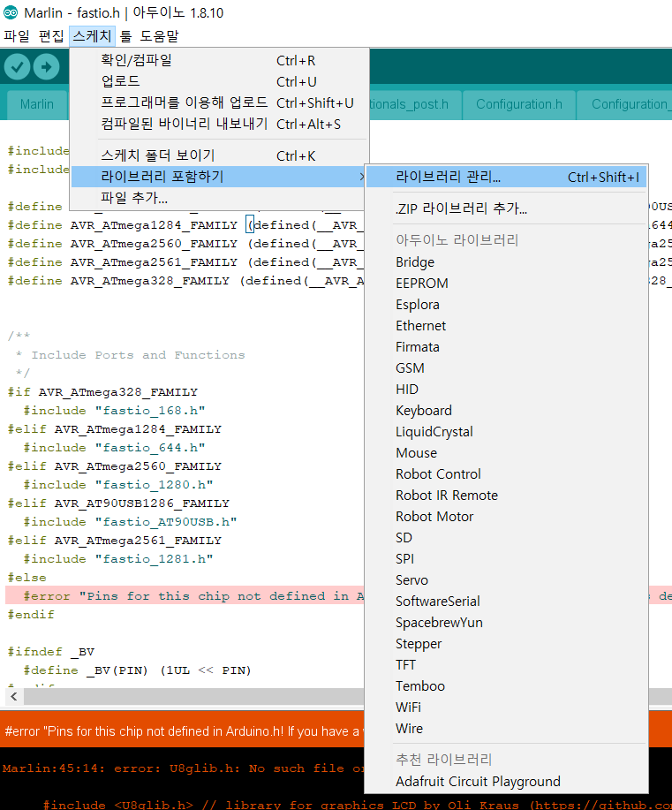Include the TFT library
This screenshot has width=672, height=810.
506,664
